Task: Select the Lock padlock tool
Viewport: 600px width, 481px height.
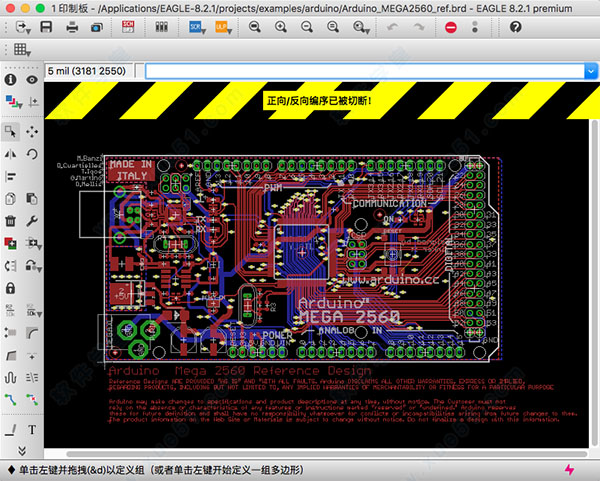Action: [10, 288]
